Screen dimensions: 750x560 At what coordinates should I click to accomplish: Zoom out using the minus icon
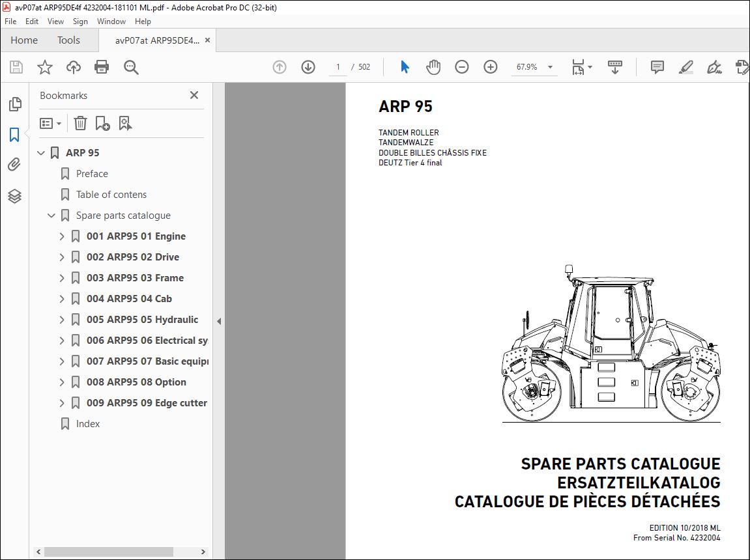click(461, 67)
